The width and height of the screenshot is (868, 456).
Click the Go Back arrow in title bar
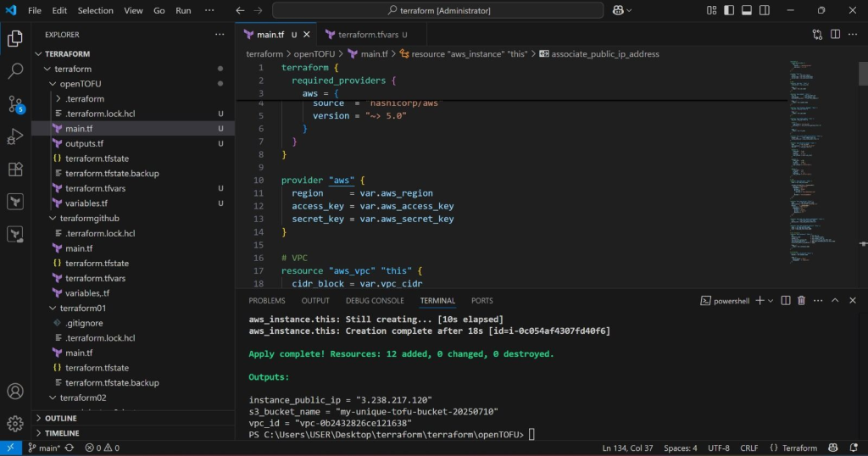[x=240, y=10]
